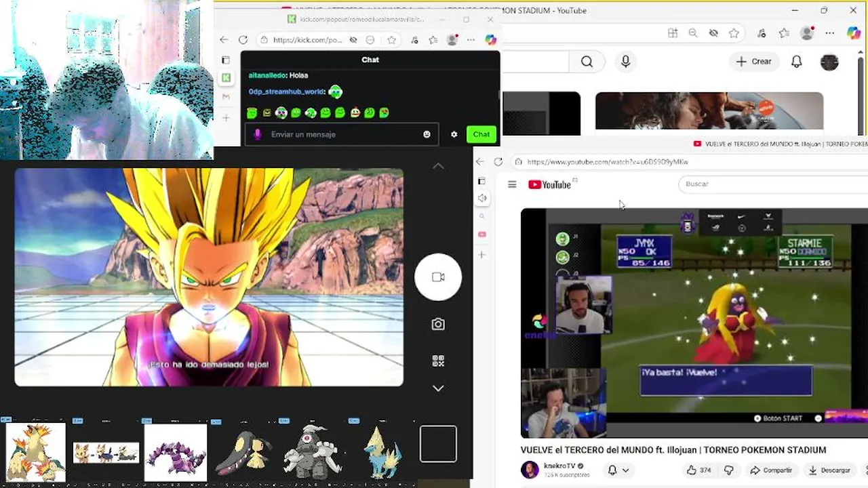Start YouTube voice search microphone

[625, 62]
